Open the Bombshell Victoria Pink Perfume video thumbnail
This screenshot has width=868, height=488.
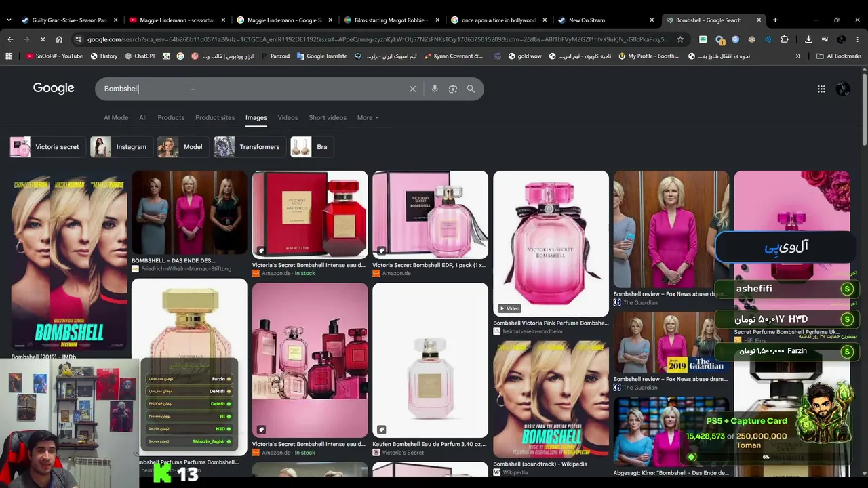551,243
